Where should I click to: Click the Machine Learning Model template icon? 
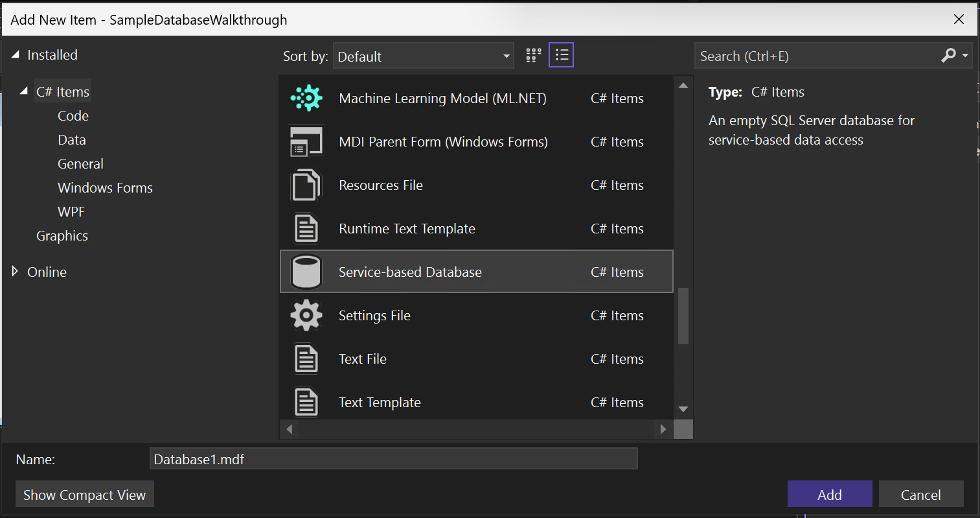[306, 99]
